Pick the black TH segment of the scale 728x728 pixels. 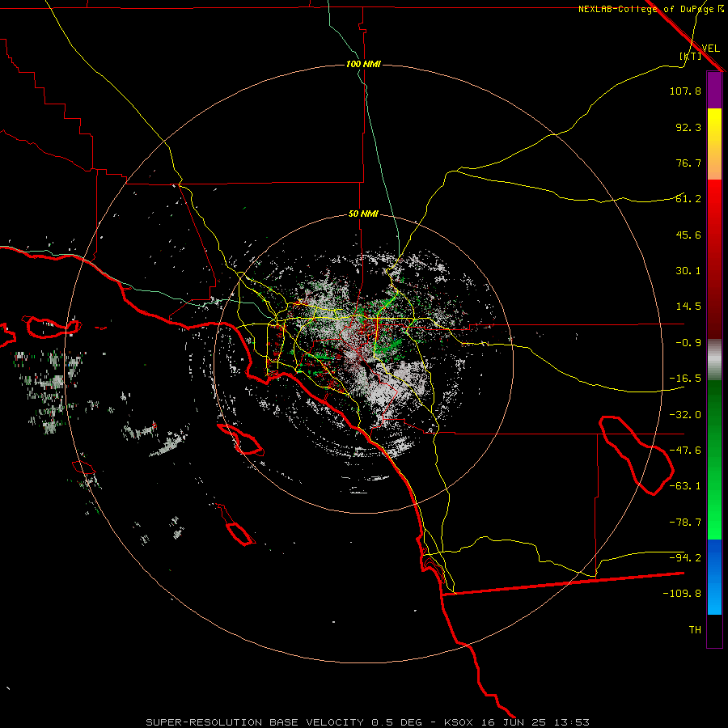(714, 630)
